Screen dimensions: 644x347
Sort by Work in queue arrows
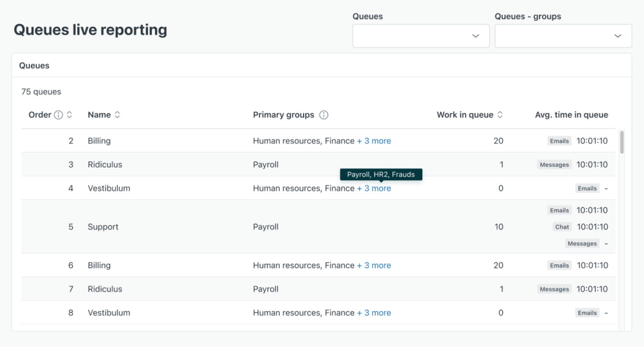point(500,115)
